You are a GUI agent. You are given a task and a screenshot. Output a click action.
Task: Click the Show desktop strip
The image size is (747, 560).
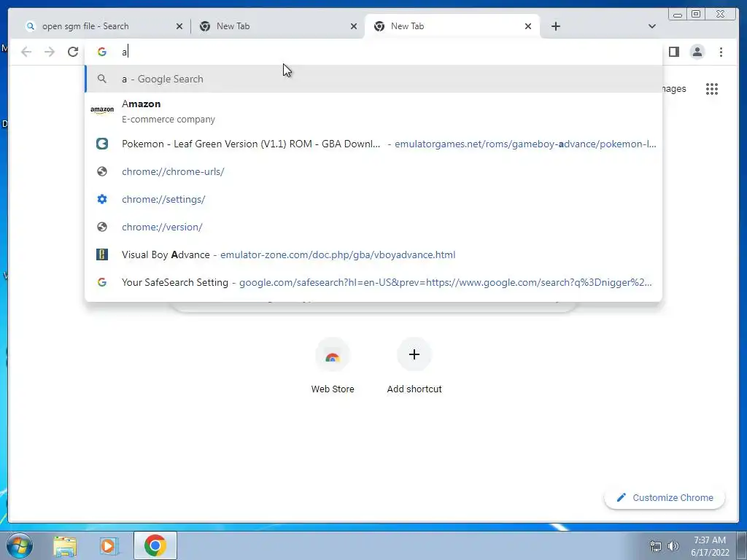point(742,545)
